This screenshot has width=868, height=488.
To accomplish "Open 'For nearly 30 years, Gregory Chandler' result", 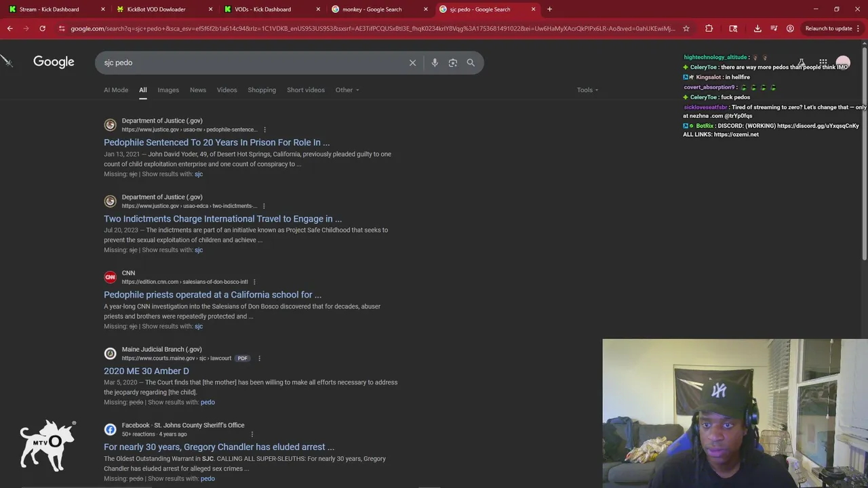I will pyautogui.click(x=219, y=447).
